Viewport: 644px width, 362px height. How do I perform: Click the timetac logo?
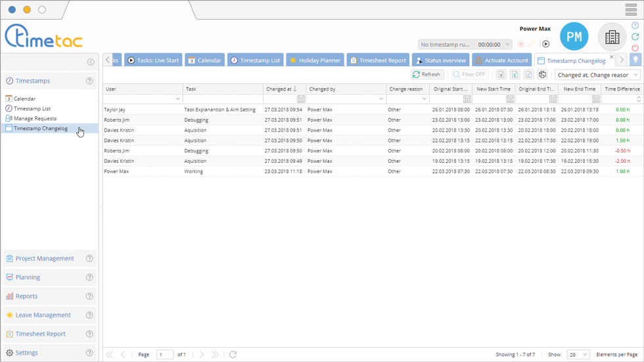[43, 35]
